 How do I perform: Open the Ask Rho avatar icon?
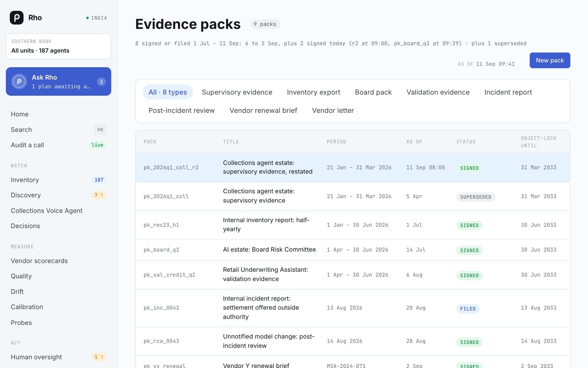click(x=19, y=82)
